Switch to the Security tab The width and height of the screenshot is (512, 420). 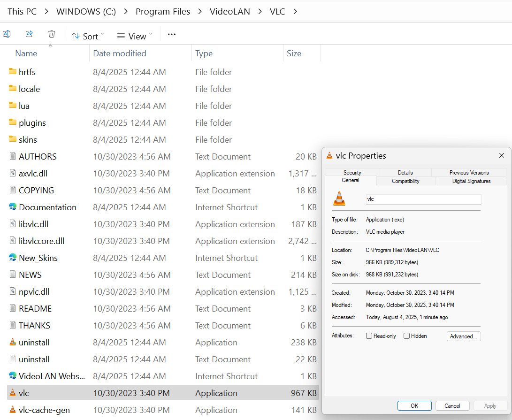click(352, 172)
